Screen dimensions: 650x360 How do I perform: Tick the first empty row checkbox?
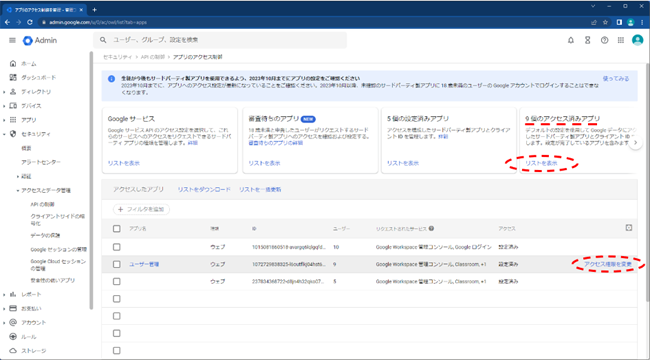tap(116, 299)
